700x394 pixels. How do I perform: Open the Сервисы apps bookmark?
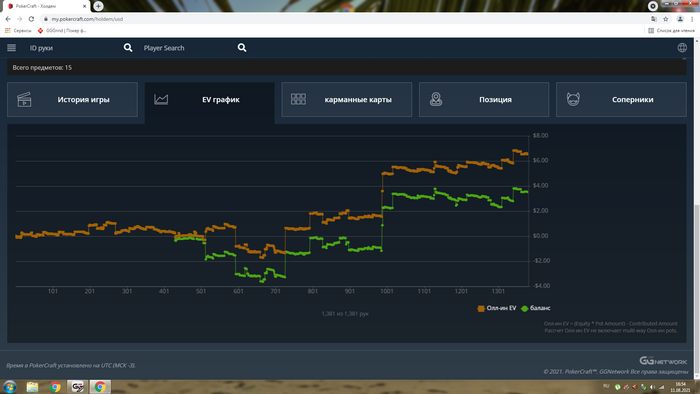tap(18, 30)
